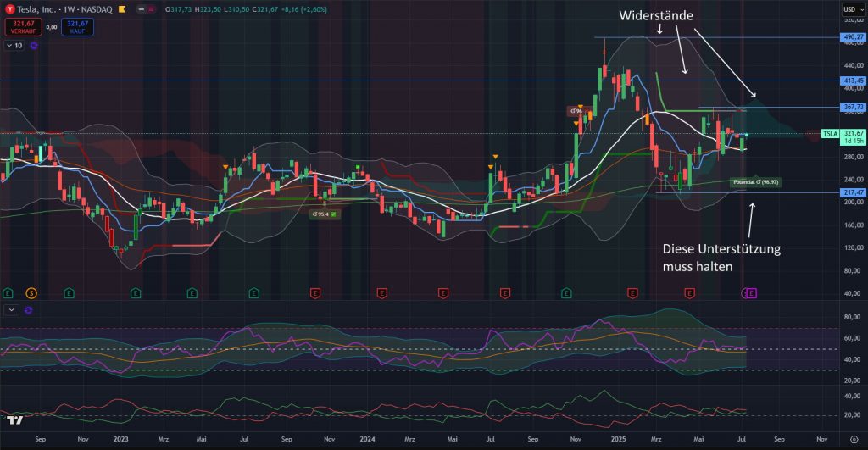Open red earnings marker for April 2025

(689, 293)
